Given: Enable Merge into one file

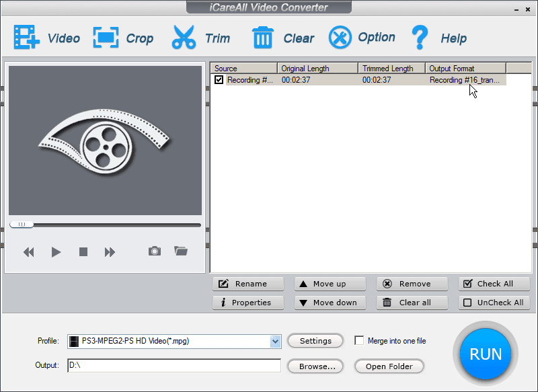Looking at the screenshot, I should point(360,341).
